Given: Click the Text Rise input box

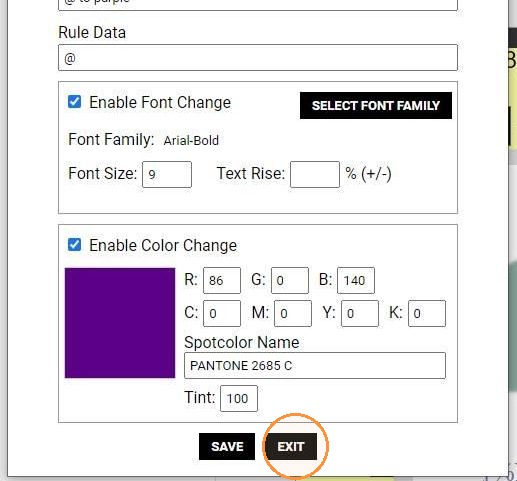Looking at the screenshot, I should click(315, 174).
